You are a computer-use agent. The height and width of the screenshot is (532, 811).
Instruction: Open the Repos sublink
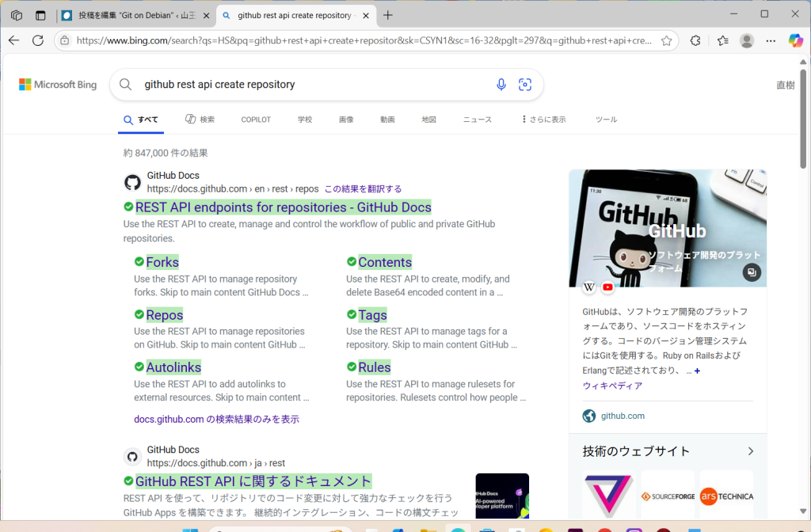tap(165, 315)
